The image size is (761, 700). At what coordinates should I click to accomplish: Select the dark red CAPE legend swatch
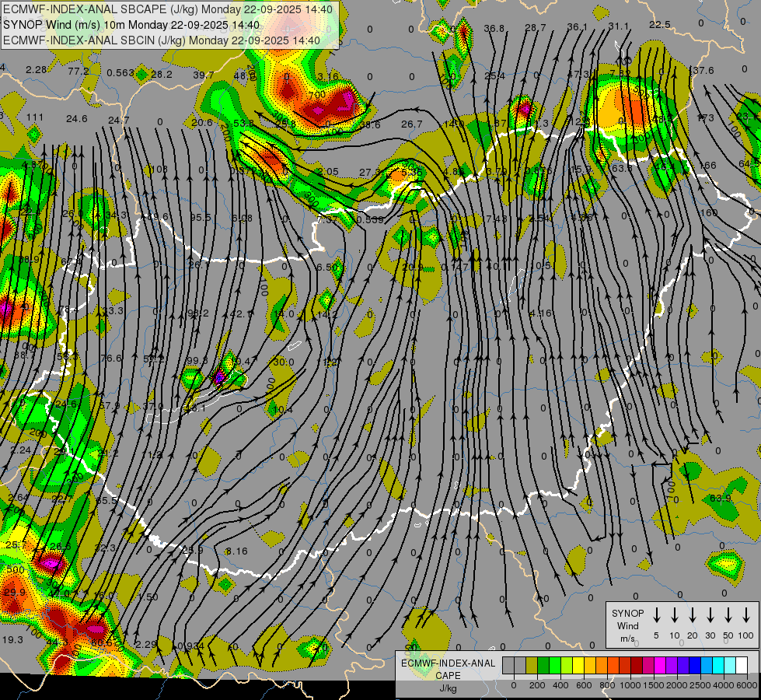637,665
